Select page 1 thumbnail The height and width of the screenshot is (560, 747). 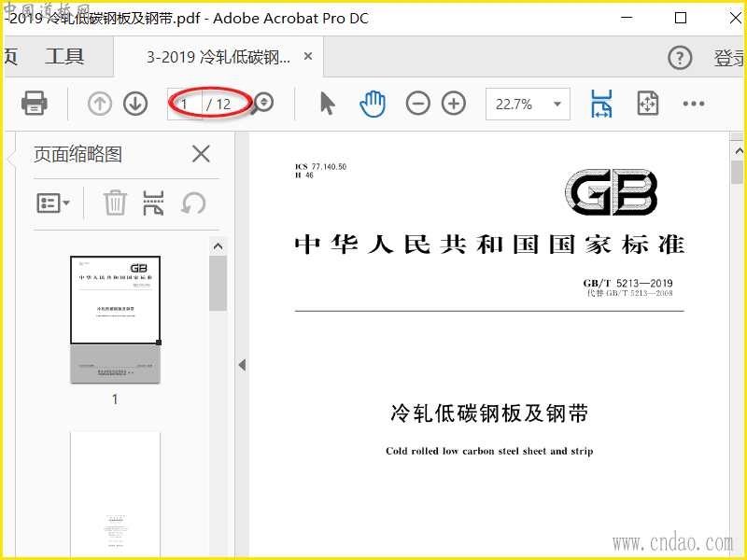coord(115,319)
